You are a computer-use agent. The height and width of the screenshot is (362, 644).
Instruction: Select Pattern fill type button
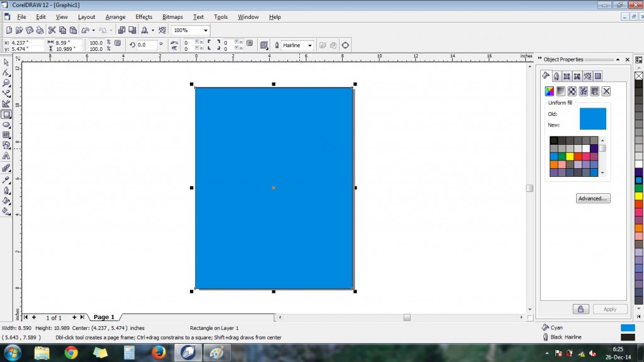coord(572,91)
